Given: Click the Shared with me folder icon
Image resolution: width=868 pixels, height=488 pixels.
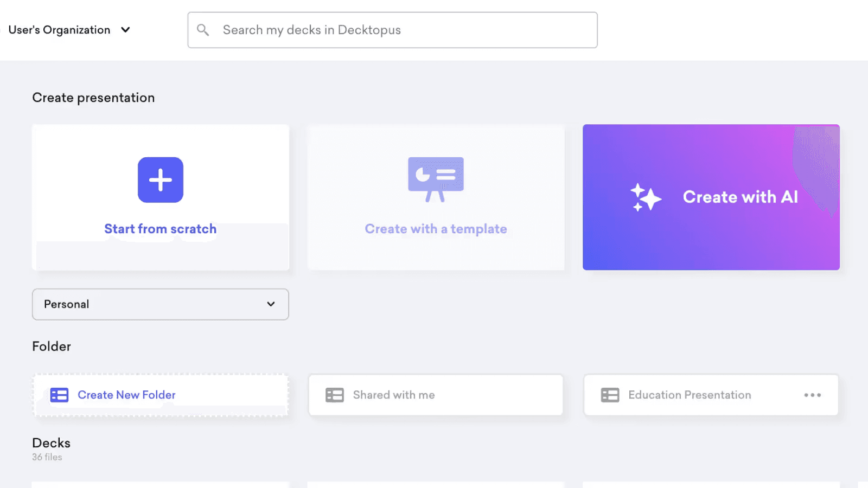Looking at the screenshot, I should (335, 395).
